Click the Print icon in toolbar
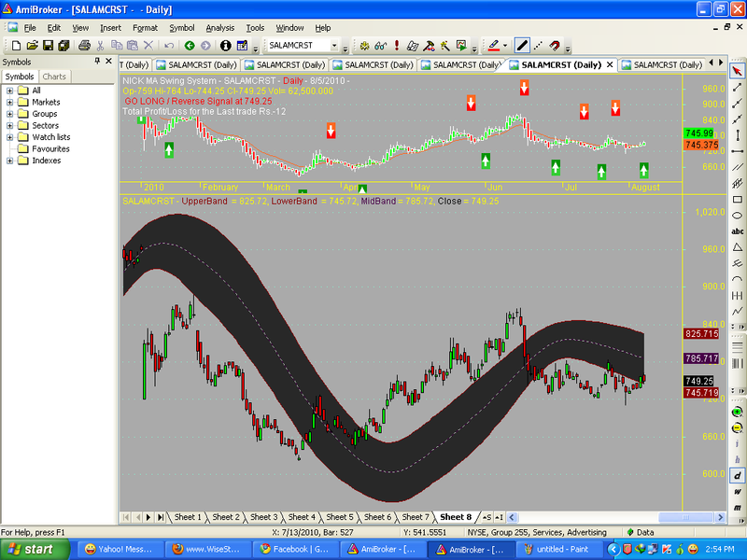 (84, 46)
